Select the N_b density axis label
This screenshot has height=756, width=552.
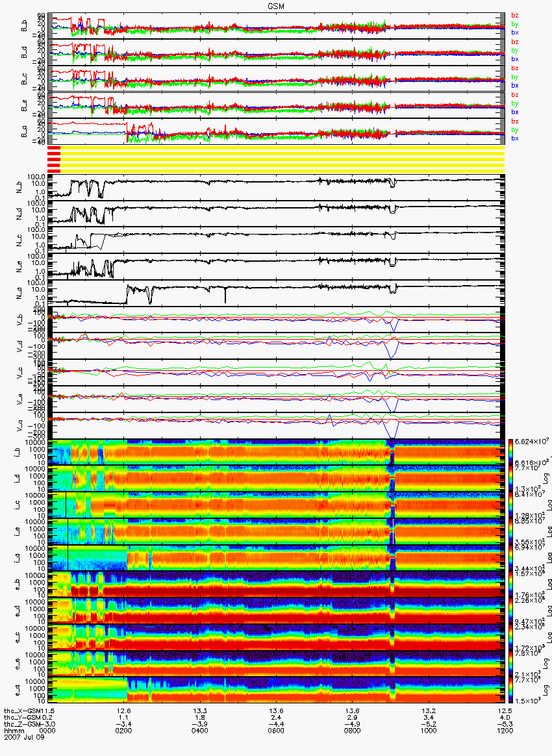tap(19, 188)
